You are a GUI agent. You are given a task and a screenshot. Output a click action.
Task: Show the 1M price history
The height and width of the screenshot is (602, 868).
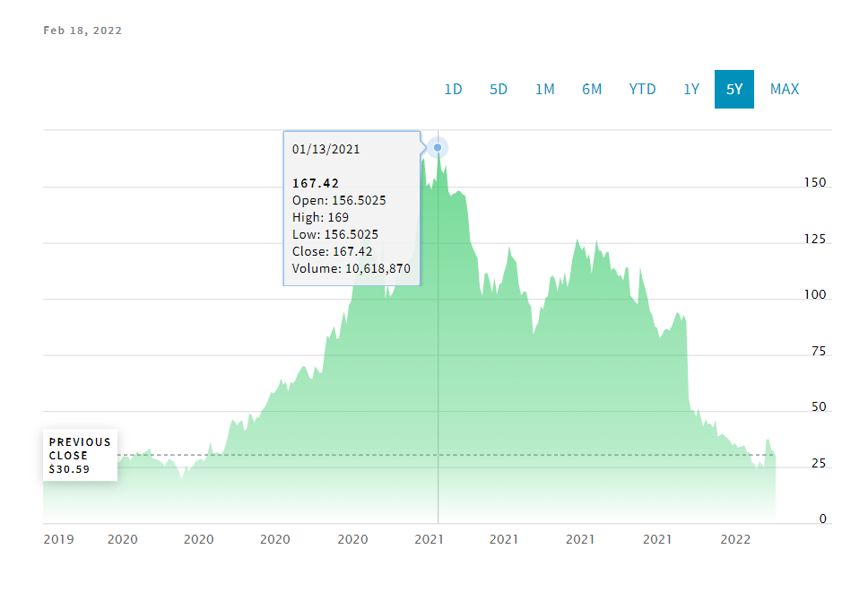[544, 89]
